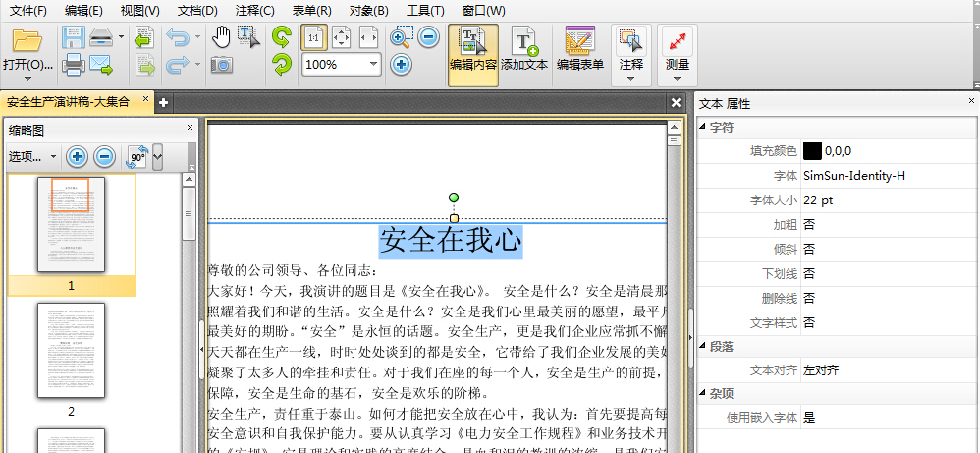Click the green rotation handle above the title

click(x=454, y=198)
